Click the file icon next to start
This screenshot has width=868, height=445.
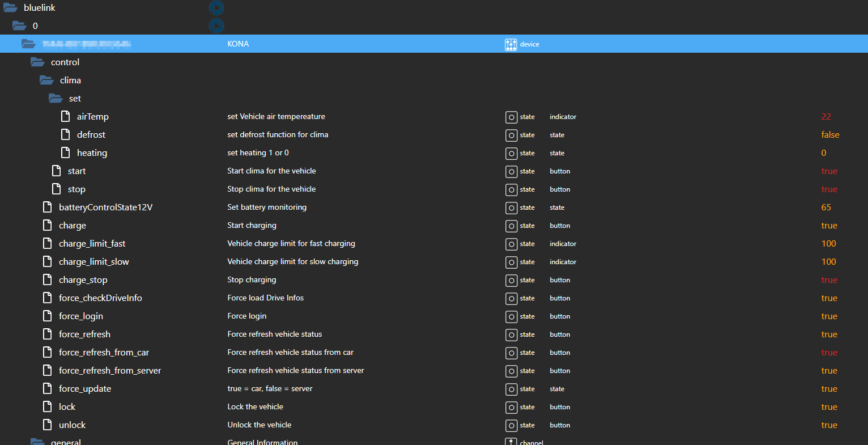[x=57, y=171]
